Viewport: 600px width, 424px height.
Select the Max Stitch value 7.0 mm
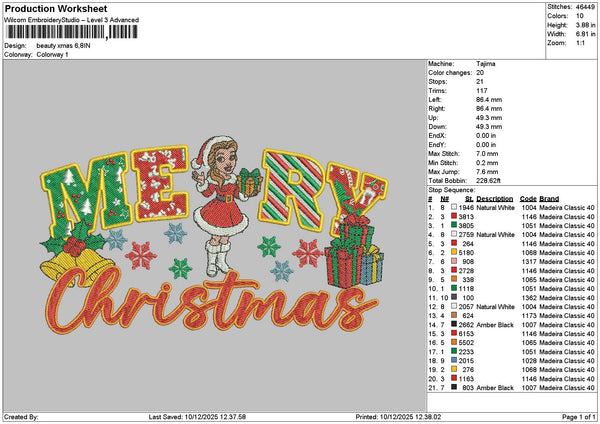pos(487,154)
